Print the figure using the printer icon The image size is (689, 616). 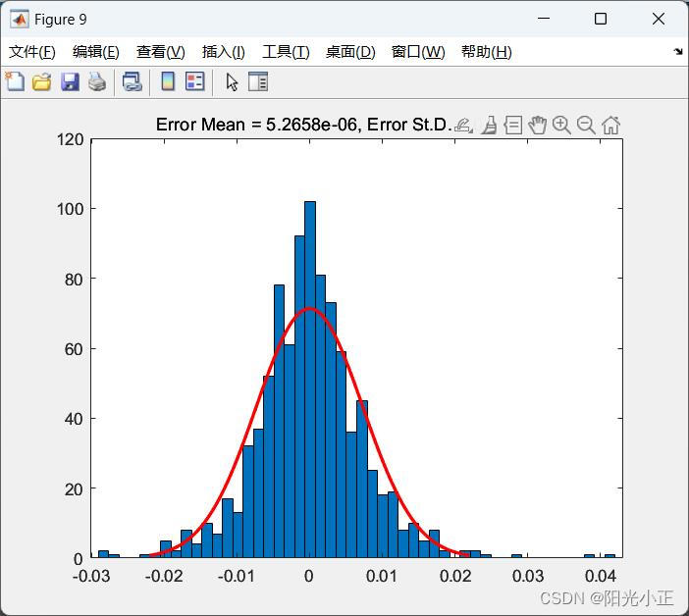tap(97, 81)
